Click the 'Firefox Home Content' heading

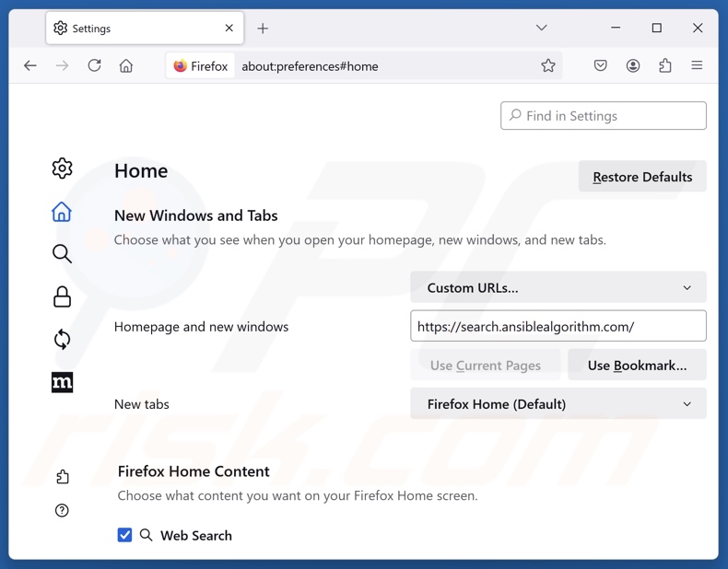tap(194, 471)
